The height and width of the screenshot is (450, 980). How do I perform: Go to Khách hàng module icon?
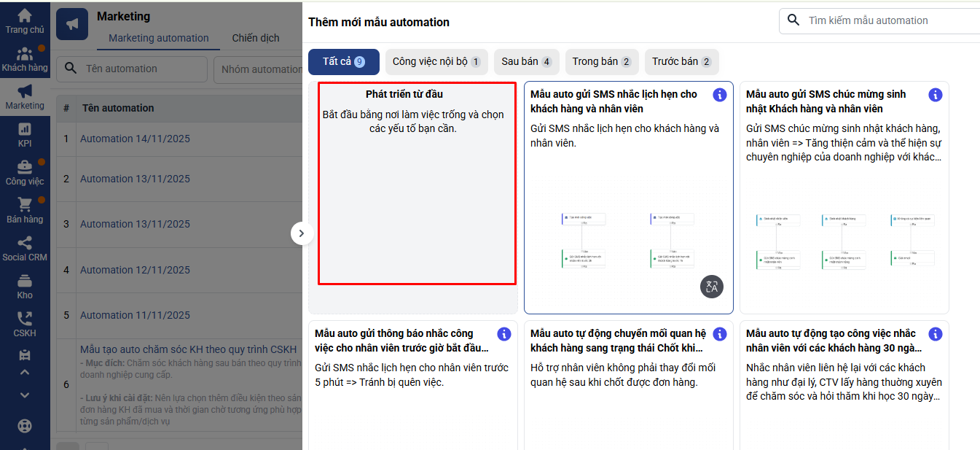pos(25,55)
